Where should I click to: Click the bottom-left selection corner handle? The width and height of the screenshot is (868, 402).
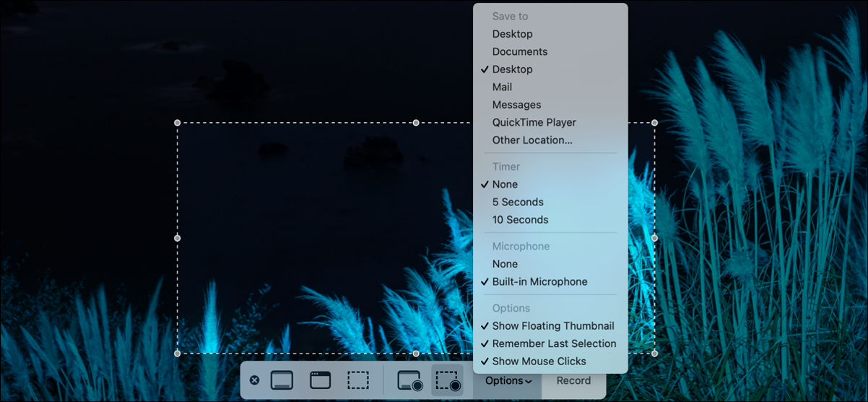click(178, 354)
